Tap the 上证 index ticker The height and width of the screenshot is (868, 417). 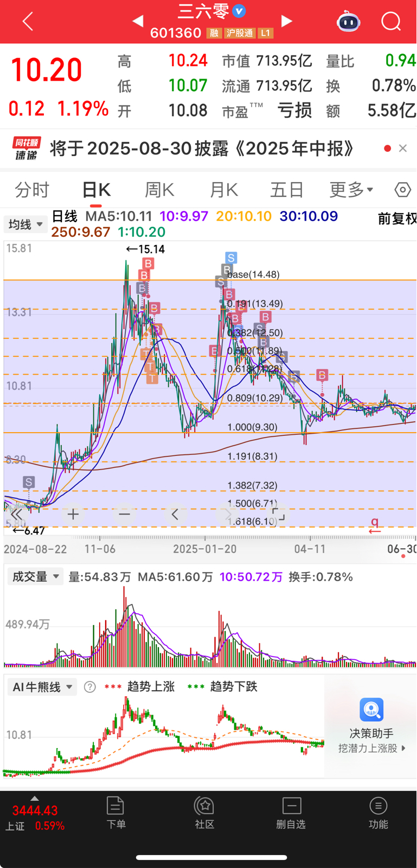[x=35, y=818]
